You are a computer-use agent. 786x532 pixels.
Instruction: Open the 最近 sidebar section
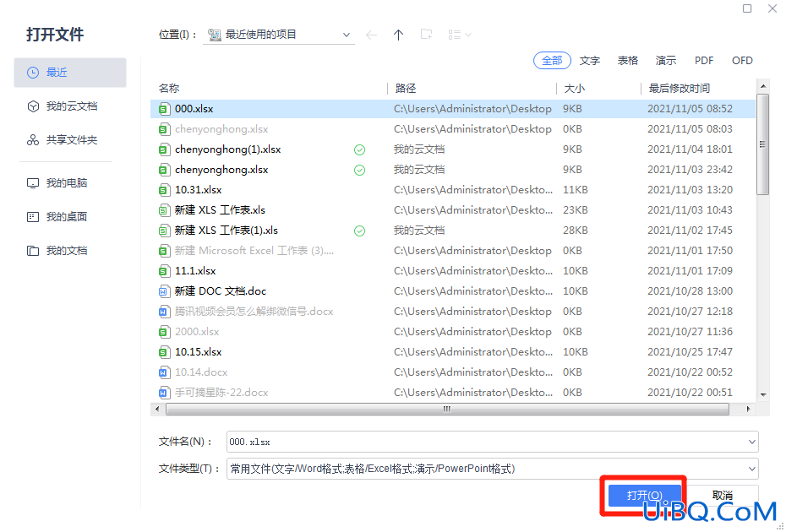[x=70, y=73]
